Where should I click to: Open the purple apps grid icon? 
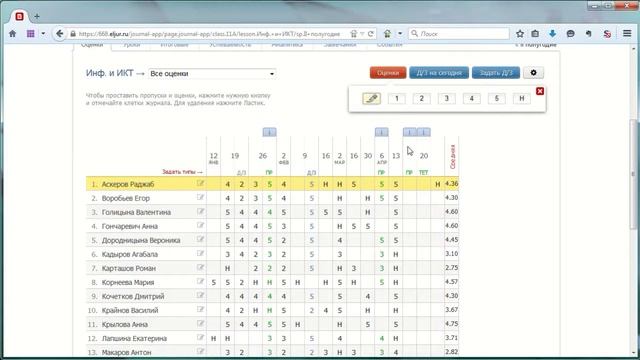click(31, 34)
